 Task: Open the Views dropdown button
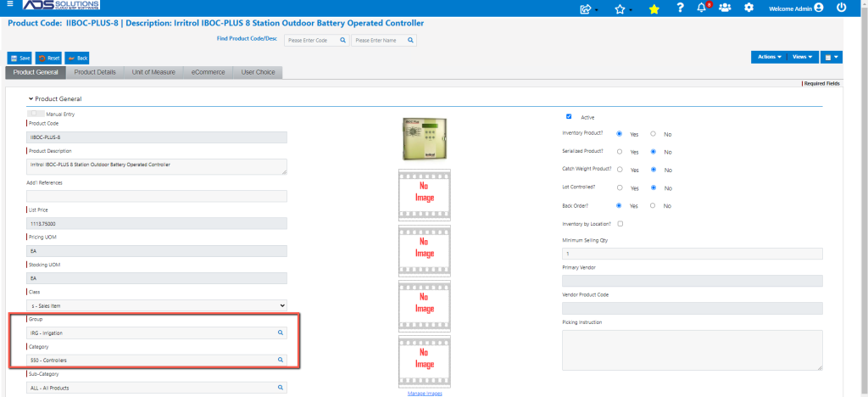pos(802,57)
